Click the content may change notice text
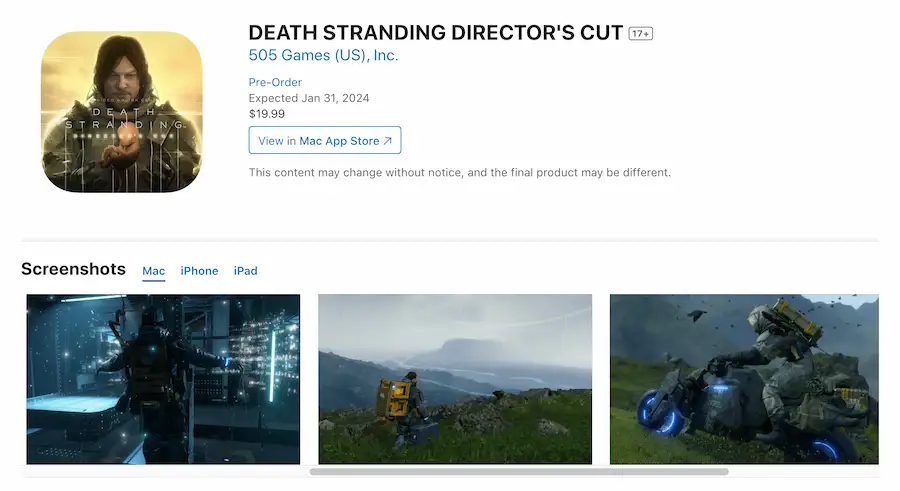The width and height of the screenshot is (900, 491). pos(460,172)
